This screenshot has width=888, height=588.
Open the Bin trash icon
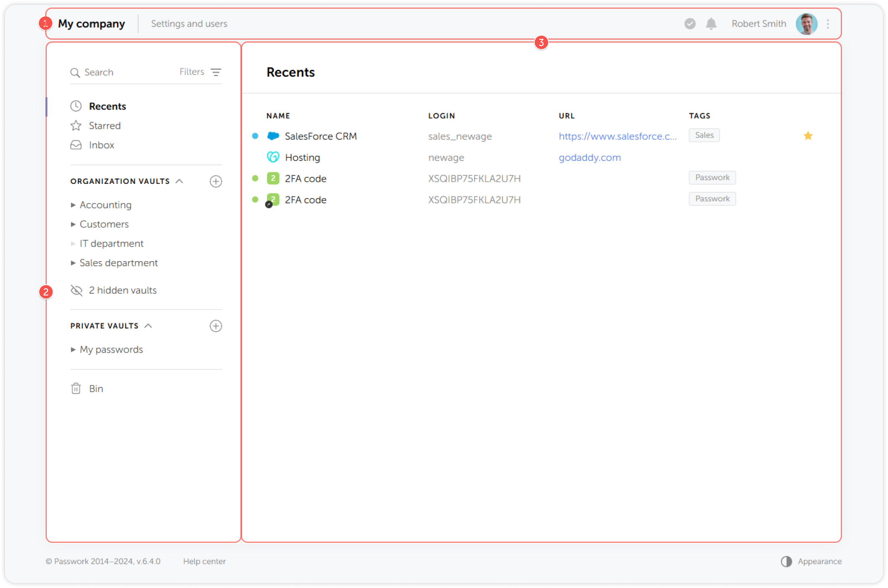pos(76,389)
